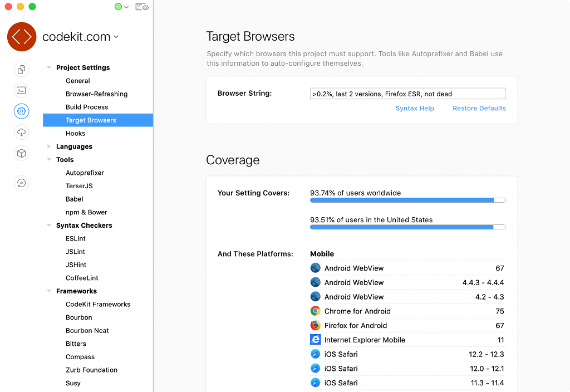Viewport: 570px width, 392px height.
Task: Collapse the Syntax Checkers section
Action: click(49, 225)
